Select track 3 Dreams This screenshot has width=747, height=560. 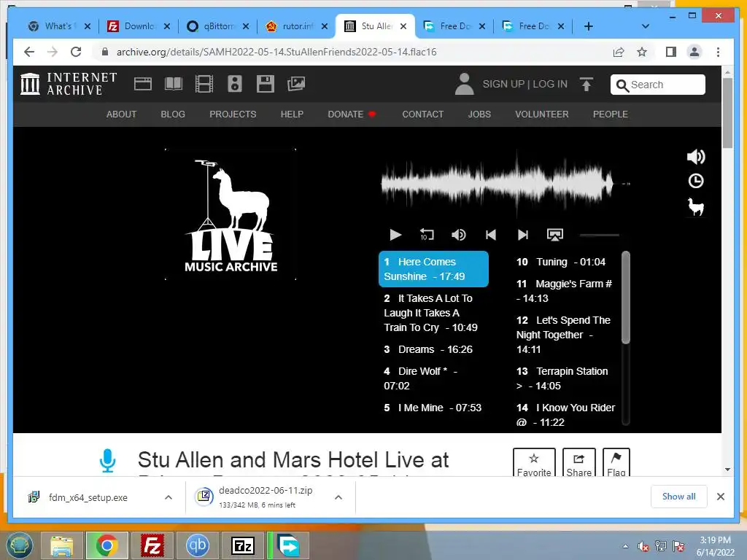point(428,349)
